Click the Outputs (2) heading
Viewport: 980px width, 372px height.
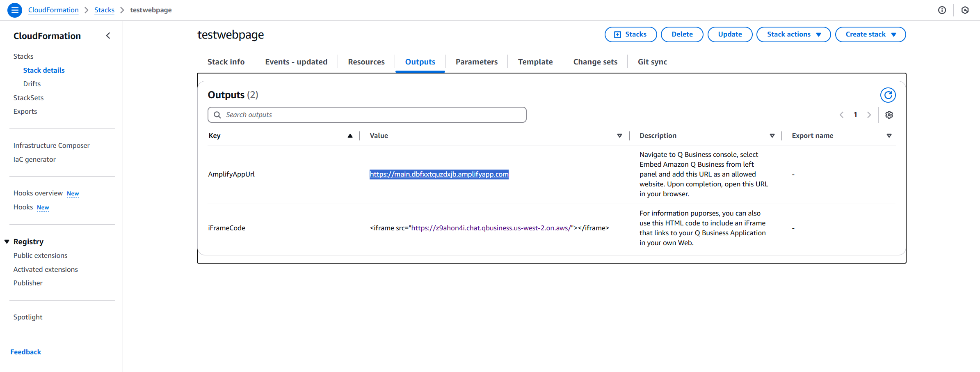(x=233, y=95)
